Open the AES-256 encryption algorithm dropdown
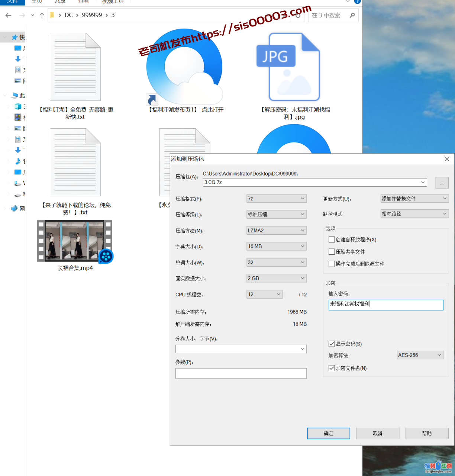This screenshot has width=455, height=476. (x=420, y=355)
